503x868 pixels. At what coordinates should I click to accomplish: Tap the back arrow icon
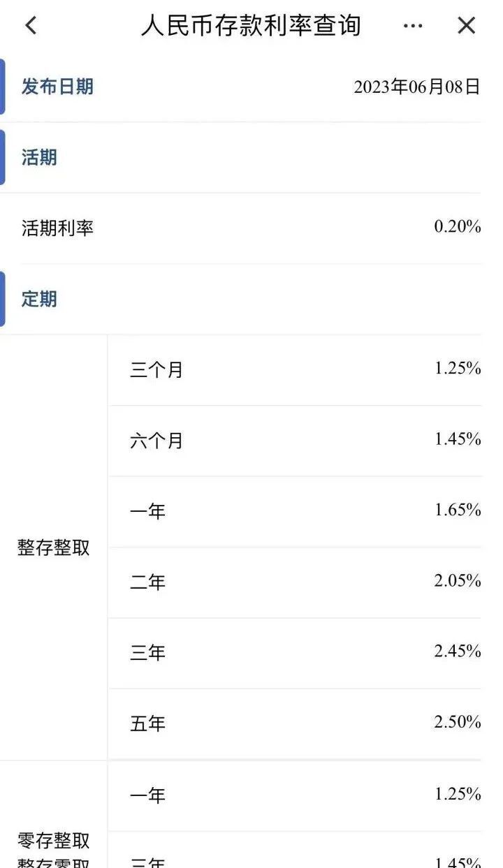click(x=31, y=26)
